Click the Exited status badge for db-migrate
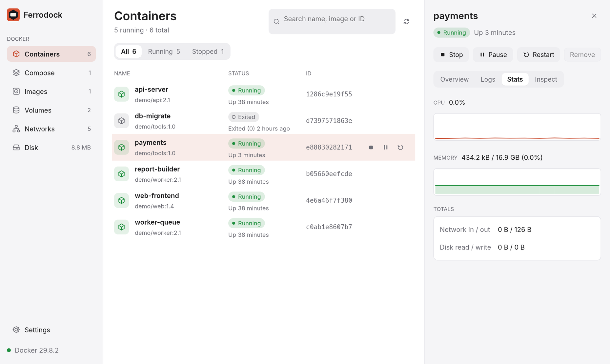 coord(244,117)
